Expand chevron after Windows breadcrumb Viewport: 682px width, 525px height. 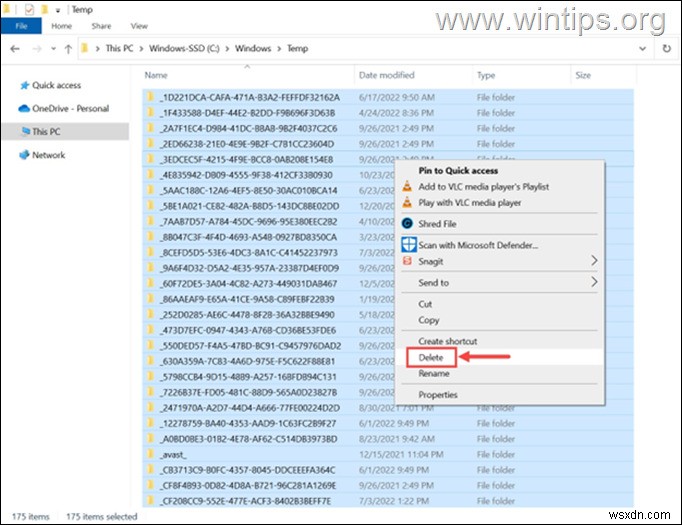pos(279,49)
